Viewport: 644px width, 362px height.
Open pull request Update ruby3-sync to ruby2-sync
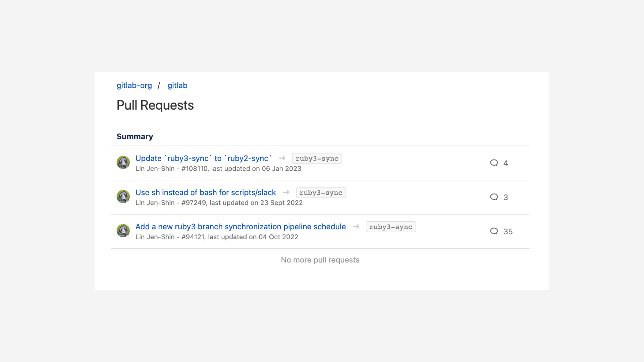[x=203, y=158]
